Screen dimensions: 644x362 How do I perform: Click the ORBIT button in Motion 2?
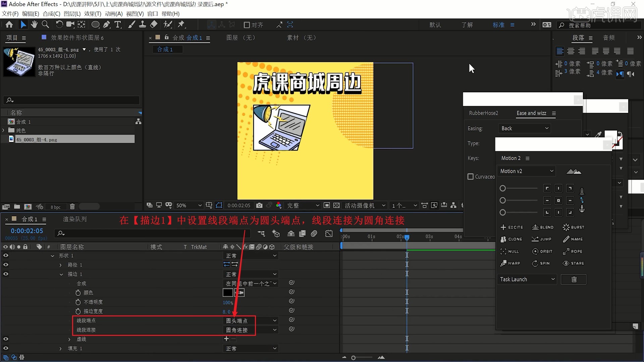(x=542, y=251)
